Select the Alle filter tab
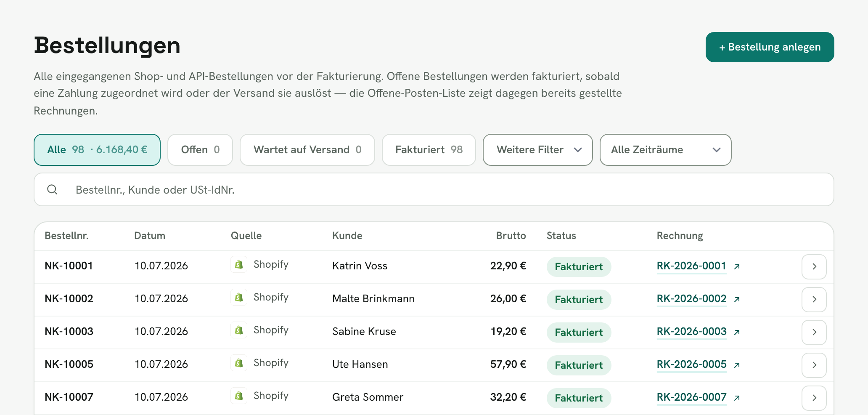The image size is (868, 415). pyautogui.click(x=97, y=150)
